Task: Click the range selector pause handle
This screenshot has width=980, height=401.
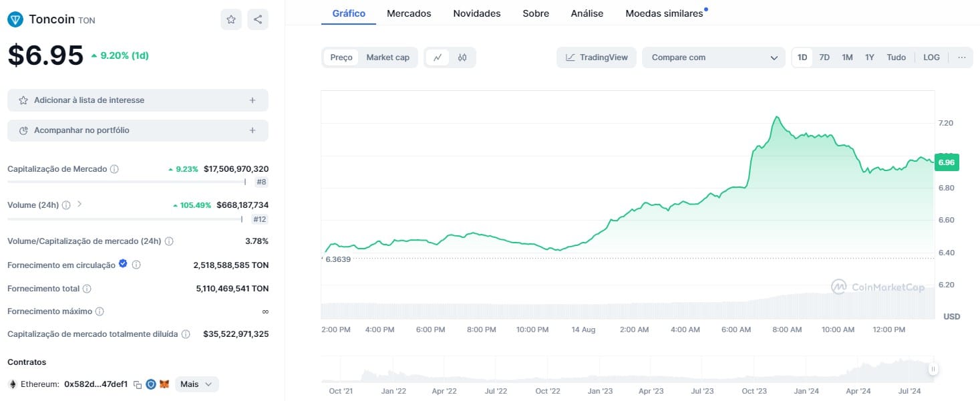Action: 933,369
